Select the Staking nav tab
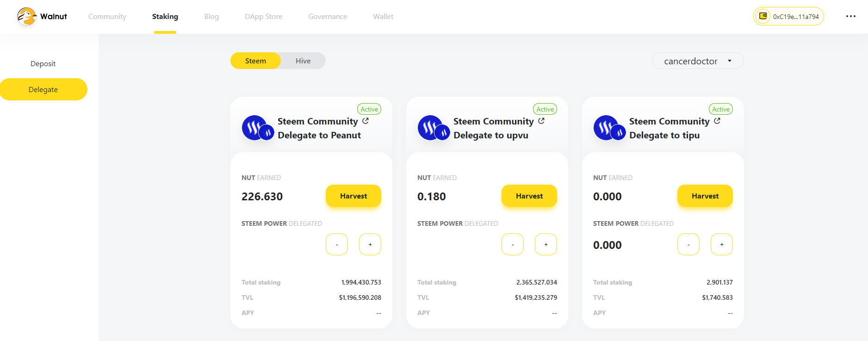The height and width of the screenshot is (341, 868). click(x=165, y=16)
